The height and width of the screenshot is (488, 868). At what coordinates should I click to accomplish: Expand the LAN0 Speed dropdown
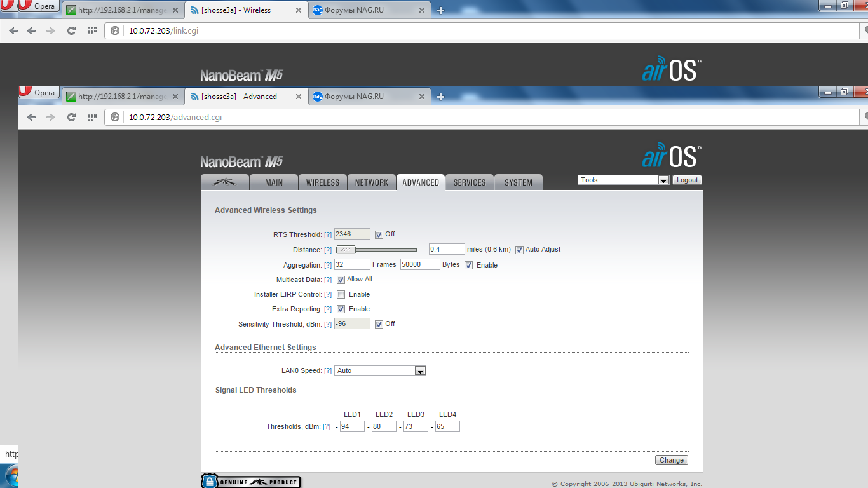(x=380, y=370)
